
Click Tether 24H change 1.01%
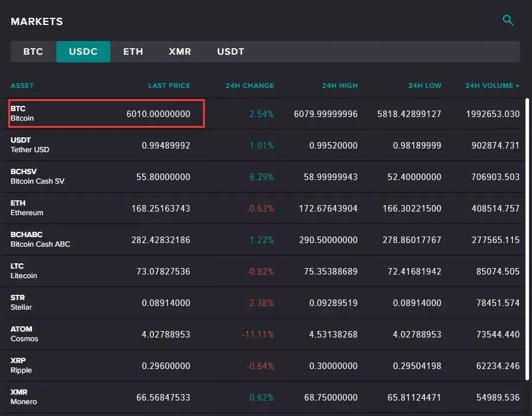[x=262, y=146]
